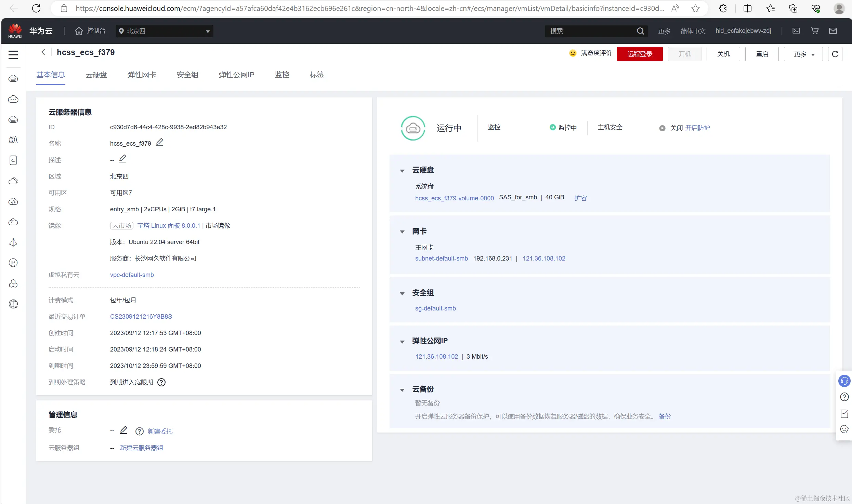Click the red 远程登录 button
Viewport: 852px width, 504px height.
pos(640,54)
